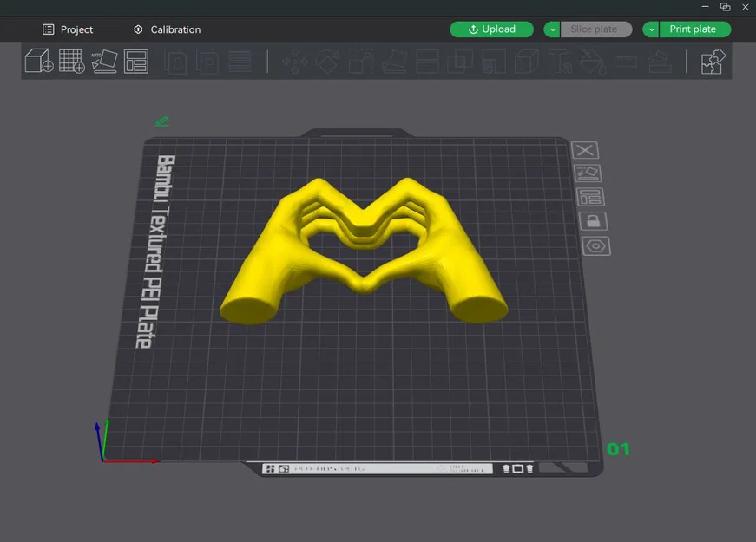Expand the Print plate dropdown
This screenshot has height=542, width=756.
point(650,29)
